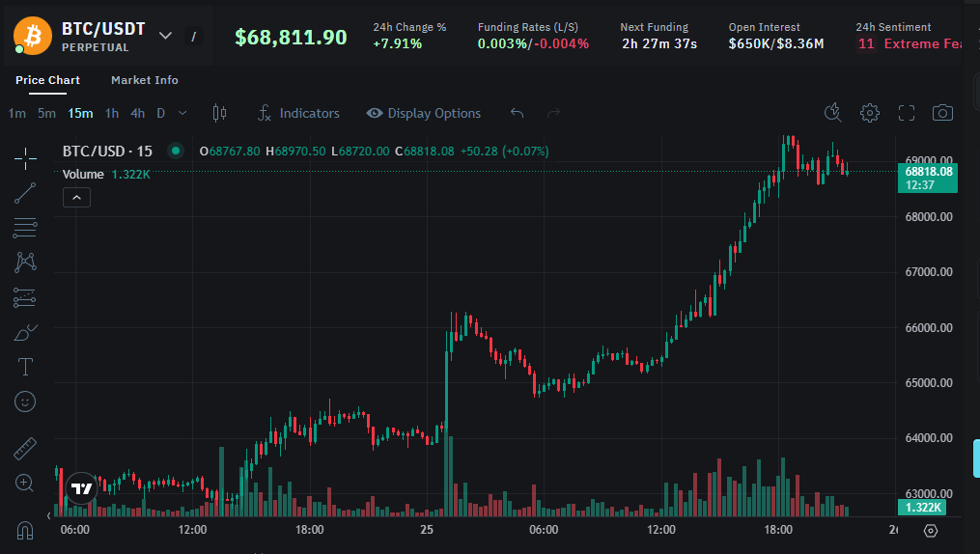Toggle fullscreen chart mode

(x=907, y=112)
